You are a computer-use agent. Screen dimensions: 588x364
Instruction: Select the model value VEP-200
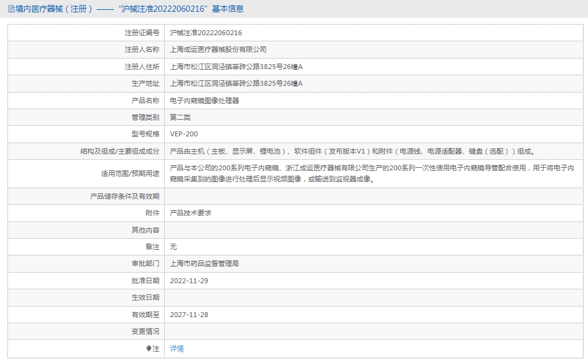pos(184,134)
